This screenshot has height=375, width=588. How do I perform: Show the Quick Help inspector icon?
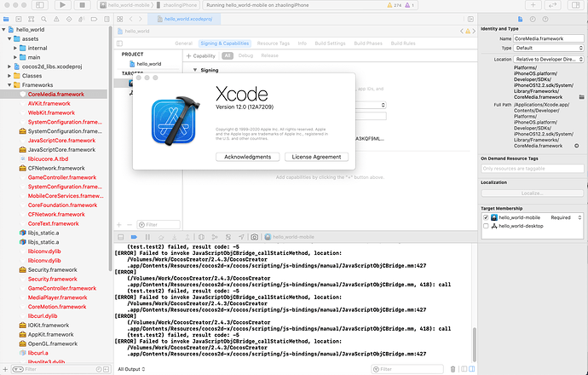545,19
